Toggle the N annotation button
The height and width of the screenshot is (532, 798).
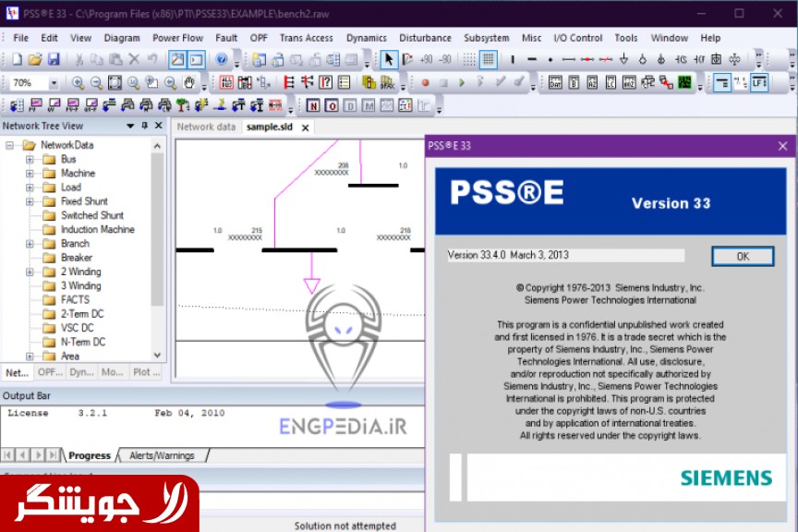click(x=314, y=104)
